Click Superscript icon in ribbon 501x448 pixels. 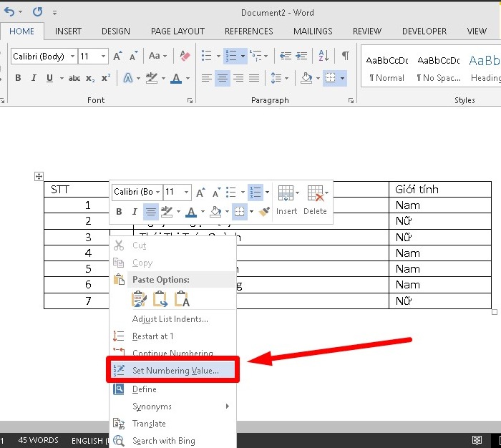106,78
